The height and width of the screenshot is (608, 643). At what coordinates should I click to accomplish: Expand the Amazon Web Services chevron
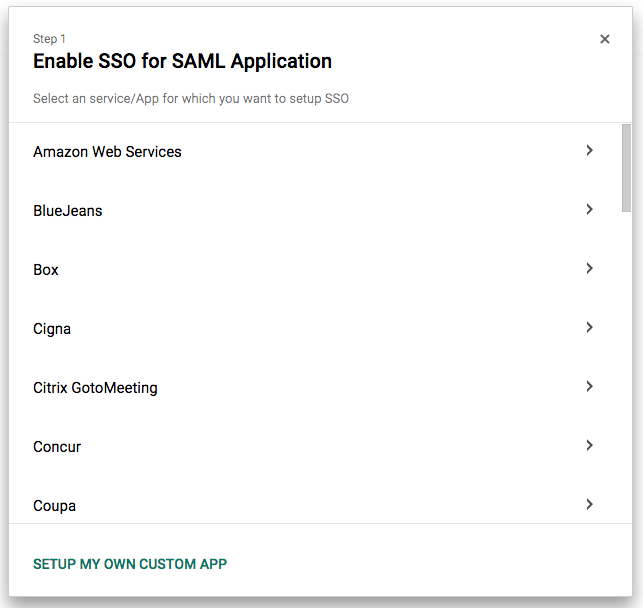(x=589, y=150)
